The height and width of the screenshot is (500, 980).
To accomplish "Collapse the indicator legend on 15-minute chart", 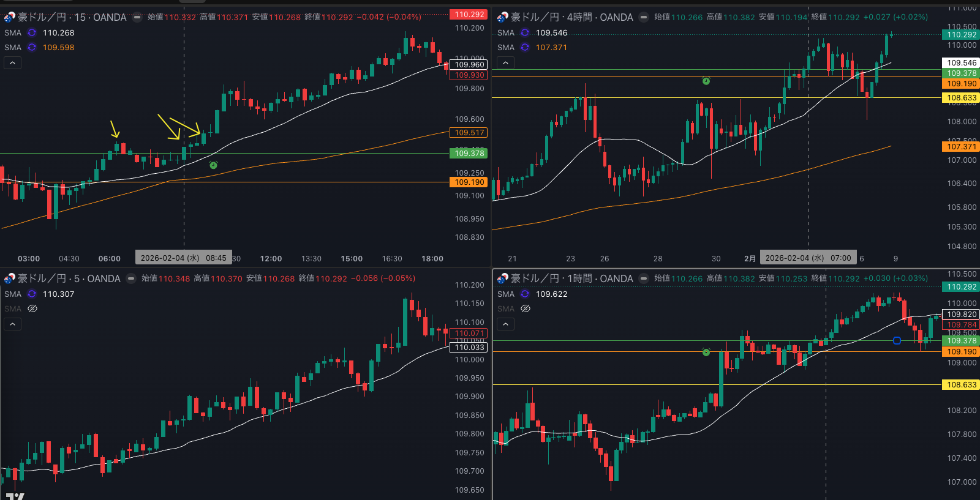I will click(x=13, y=62).
